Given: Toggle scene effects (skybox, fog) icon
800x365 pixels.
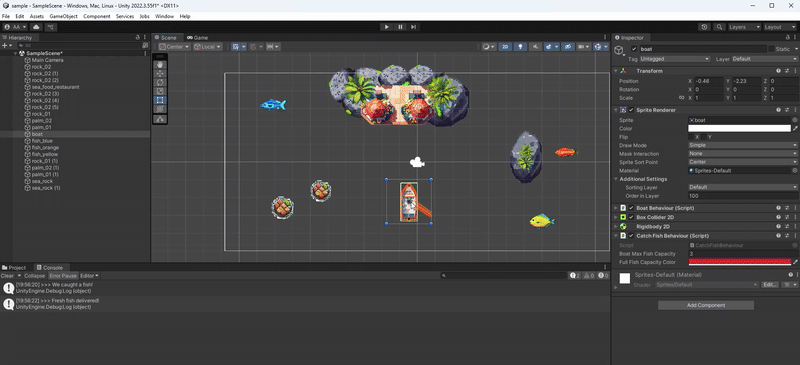Looking at the screenshot, I should click(x=549, y=46).
